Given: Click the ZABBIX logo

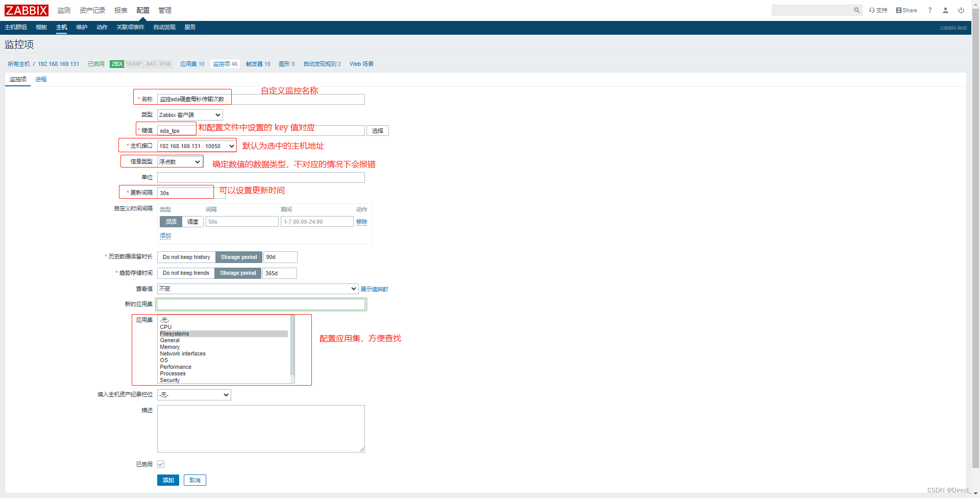Looking at the screenshot, I should 27,10.
